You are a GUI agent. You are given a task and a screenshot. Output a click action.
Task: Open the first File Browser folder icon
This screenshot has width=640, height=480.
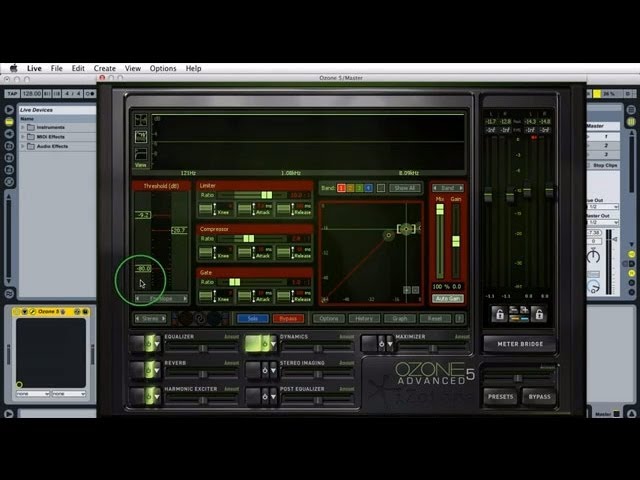point(9,146)
